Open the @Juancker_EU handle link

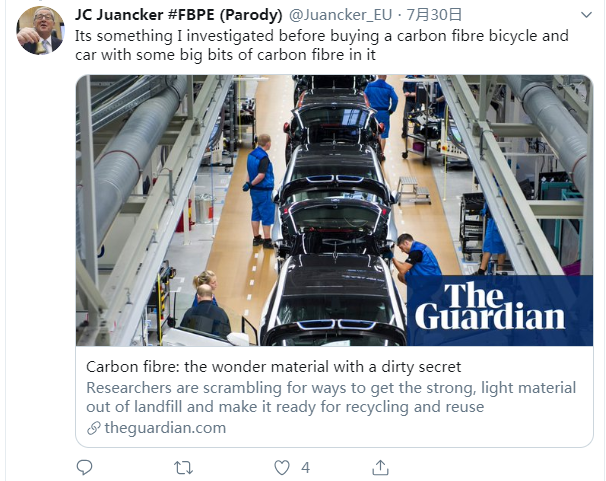pos(340,15)
